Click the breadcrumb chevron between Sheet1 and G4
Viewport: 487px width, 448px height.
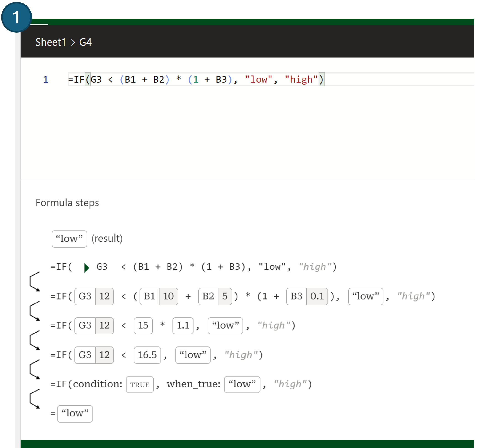pyautogui.click(x=73, y=43)
